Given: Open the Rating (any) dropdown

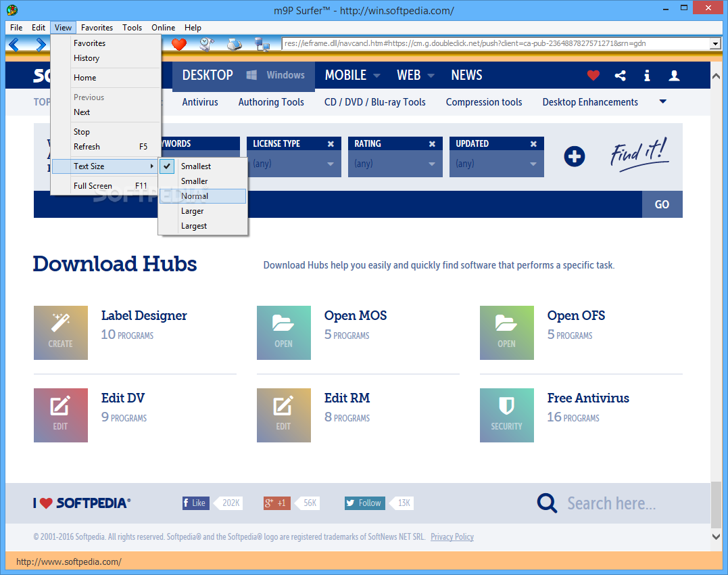Looking at the screenshot, I should (395, 164).
